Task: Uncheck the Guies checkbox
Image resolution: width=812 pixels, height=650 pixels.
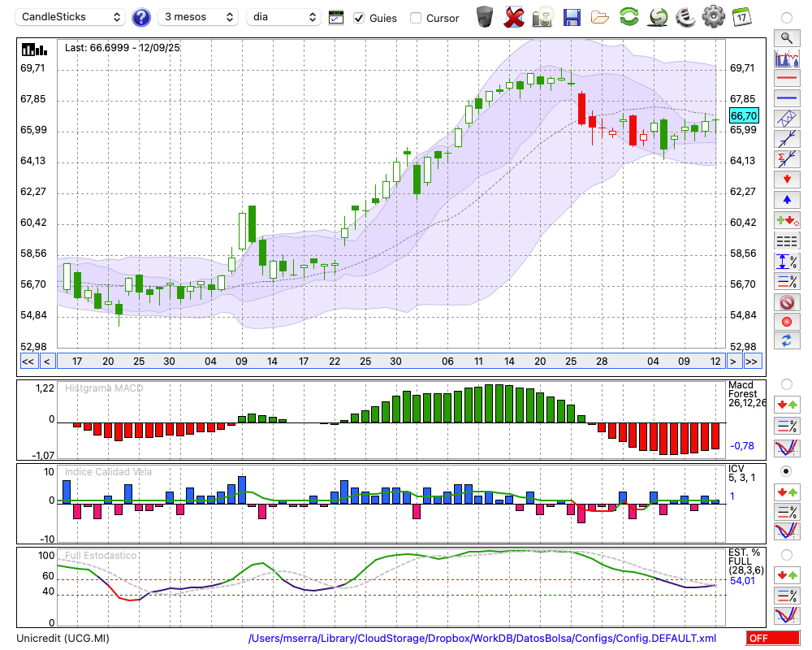Action: point(359,18)
